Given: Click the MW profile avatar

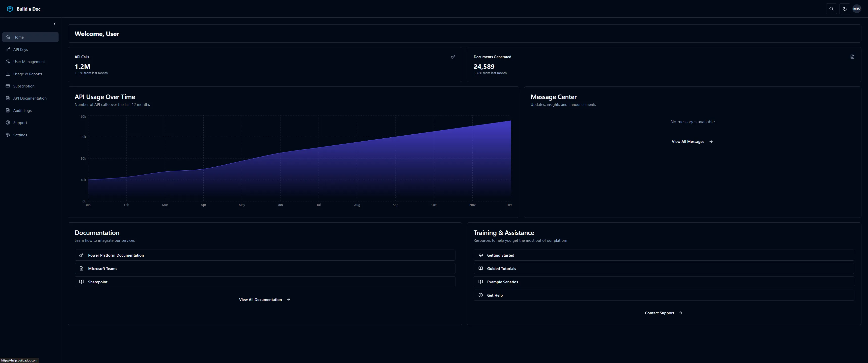Looking at the screenshot, I should (857, 9).
